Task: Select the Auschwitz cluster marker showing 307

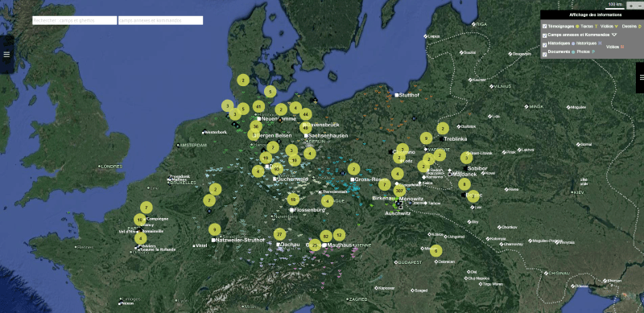Action: coord(399,191)
